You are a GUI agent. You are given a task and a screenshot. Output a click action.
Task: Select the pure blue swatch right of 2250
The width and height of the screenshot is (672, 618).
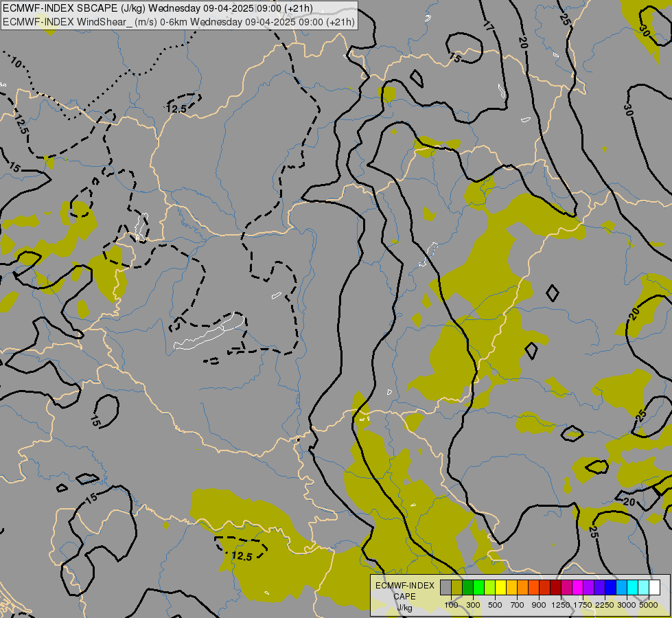[611, 587]
